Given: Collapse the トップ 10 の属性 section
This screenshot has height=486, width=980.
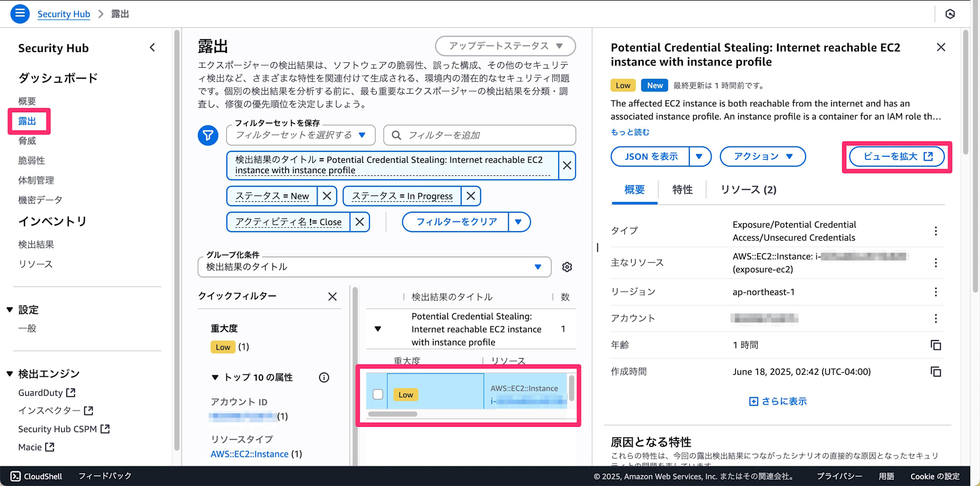Looking at the screenshot, I should tap(215, 377).
